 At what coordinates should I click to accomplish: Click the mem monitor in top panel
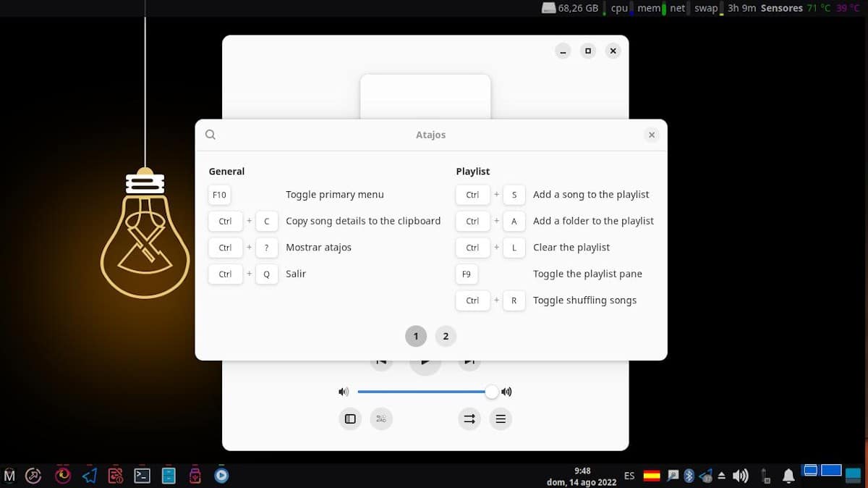[x=652, y=8]
